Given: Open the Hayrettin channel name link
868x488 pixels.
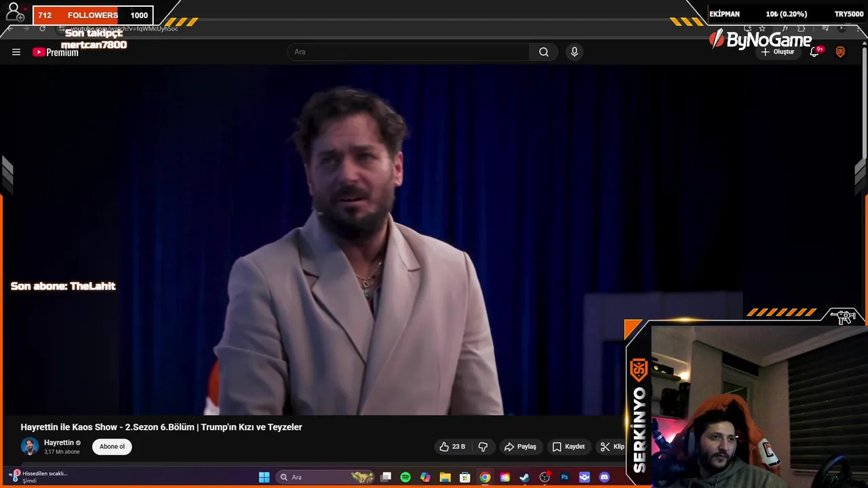Looking at the screenshot, I should (59, 443).
